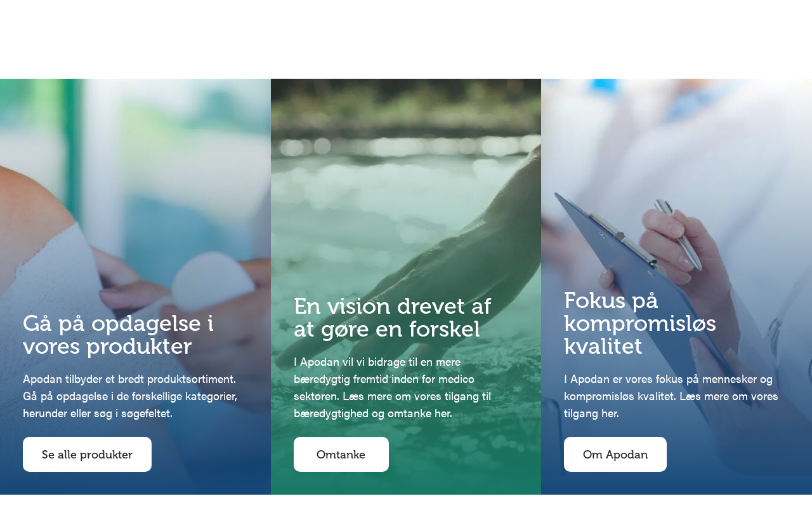Click the blank white area above the cards
Image resolution: width=812 pixels, height=508 pixels.
coord(406,38)
